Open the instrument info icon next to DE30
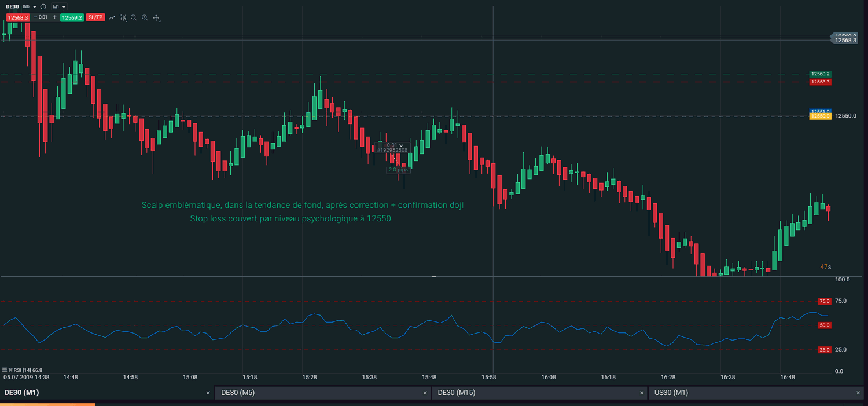This screenshot has width=868, height=406. [x=43, y=7]
